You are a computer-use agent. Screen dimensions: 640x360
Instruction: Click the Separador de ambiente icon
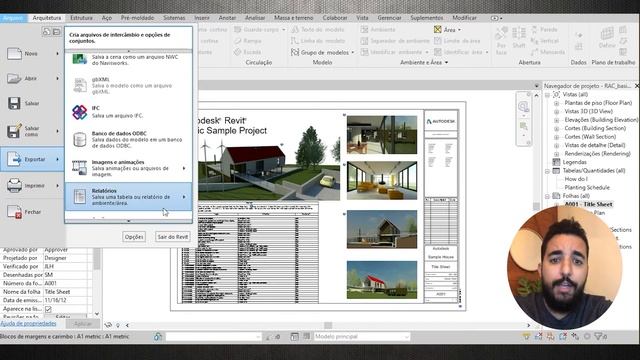[364, 41]
